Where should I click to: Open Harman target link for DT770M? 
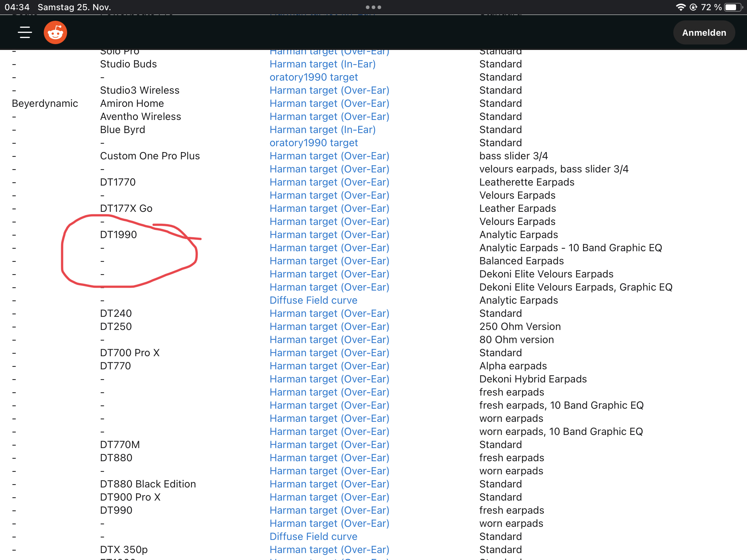click(329, 445)
